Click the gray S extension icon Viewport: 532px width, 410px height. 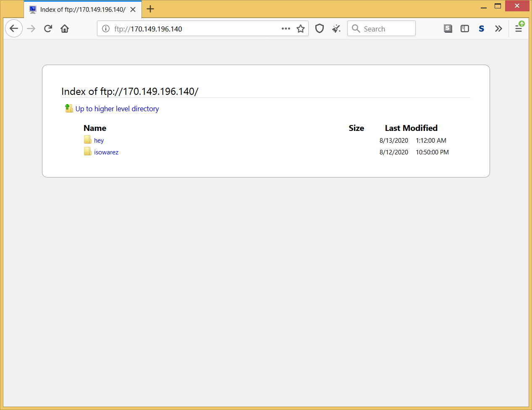[x=448, y=29]
